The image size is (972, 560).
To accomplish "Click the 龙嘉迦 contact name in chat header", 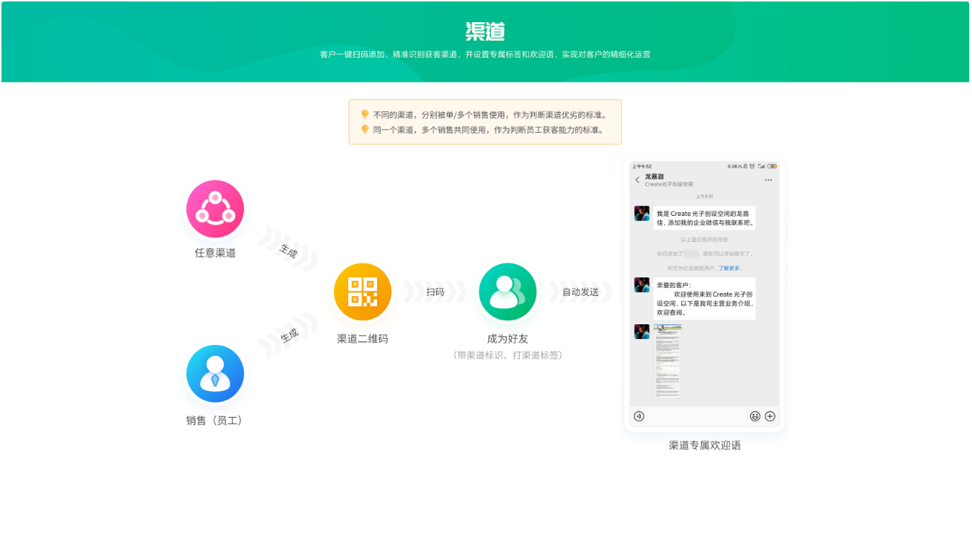I will click(x=654, y=177).
